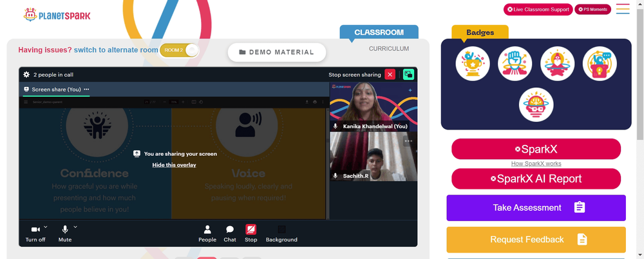Click the raised fist badge icon

pos(515,64)
